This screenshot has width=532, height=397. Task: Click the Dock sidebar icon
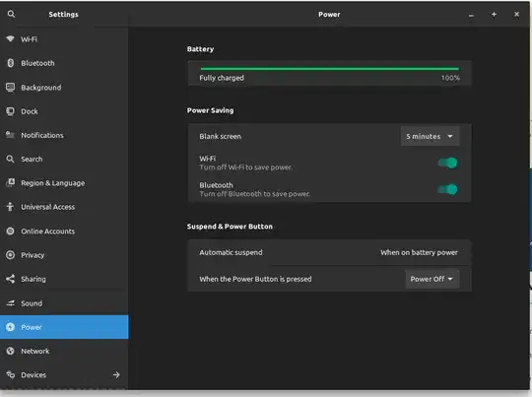coord(10,111)
